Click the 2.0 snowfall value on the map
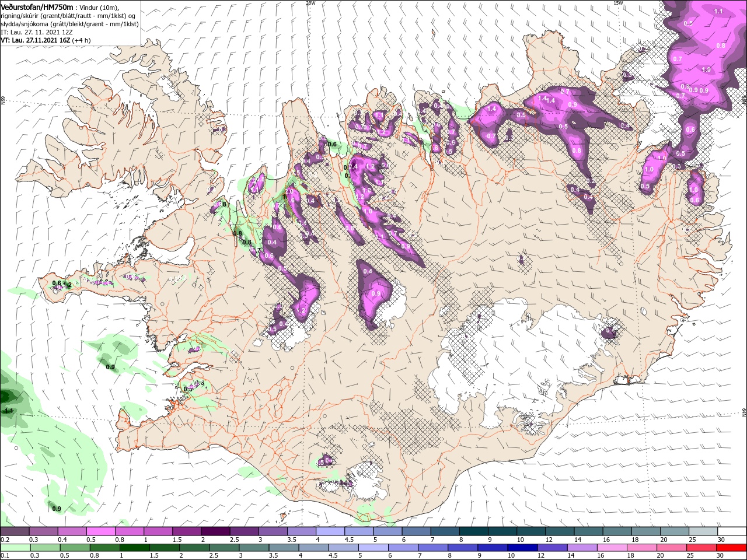 click(289, 191)
